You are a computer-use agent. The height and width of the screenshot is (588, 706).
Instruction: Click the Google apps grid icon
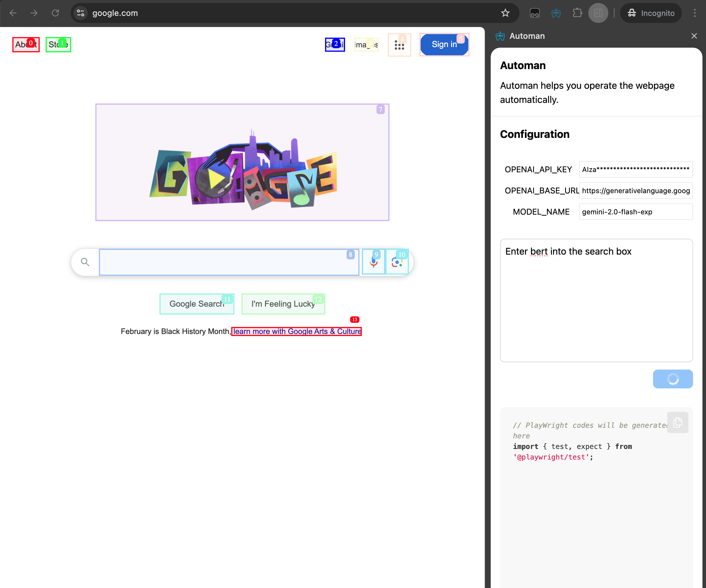(399, 45)
